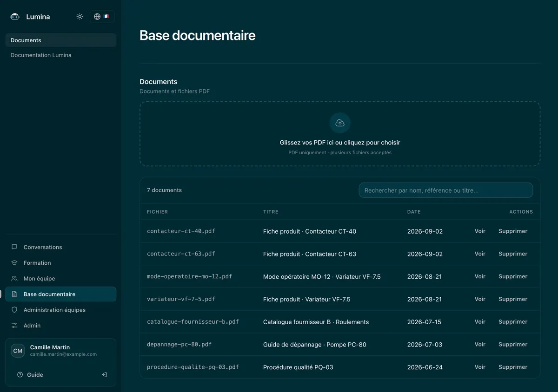The height and width of the screenshot is (392, 558).
Task: Click title Fiche produit · Contacteur CT-63
Action: [310, 254]
